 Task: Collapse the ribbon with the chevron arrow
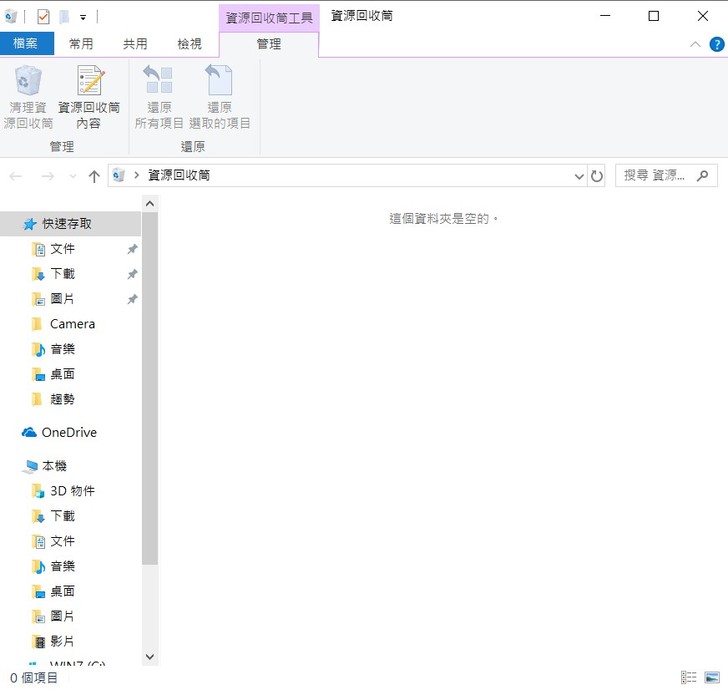click(x=696, y=44)
